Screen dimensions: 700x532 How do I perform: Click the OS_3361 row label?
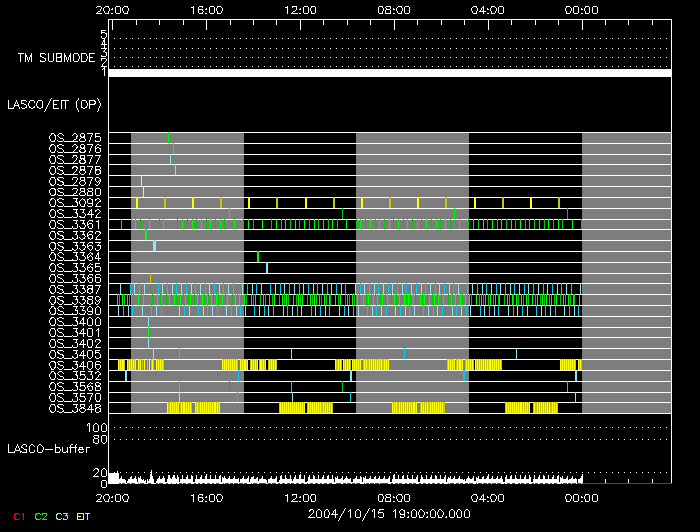tap(75, 224)
